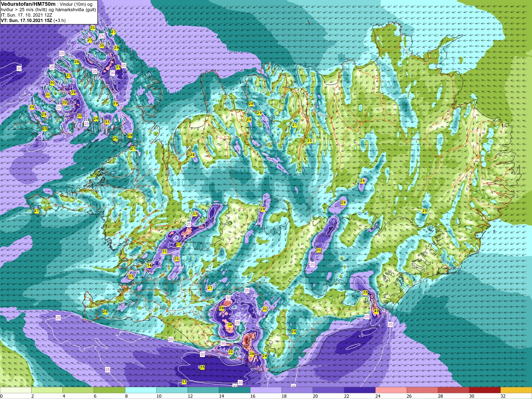Click the yellow 34 gust label
The image size is (532, 399).
[x=149, y=265]
